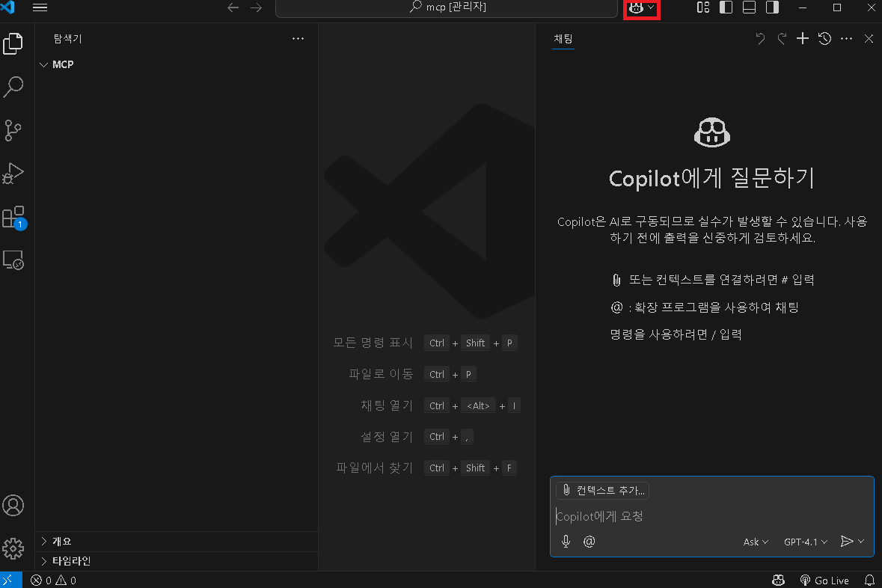The width and height of the screenshot is (882, 588).
Task: Open the Copilot title bar dropdown arrow
Action: point(652,7)
